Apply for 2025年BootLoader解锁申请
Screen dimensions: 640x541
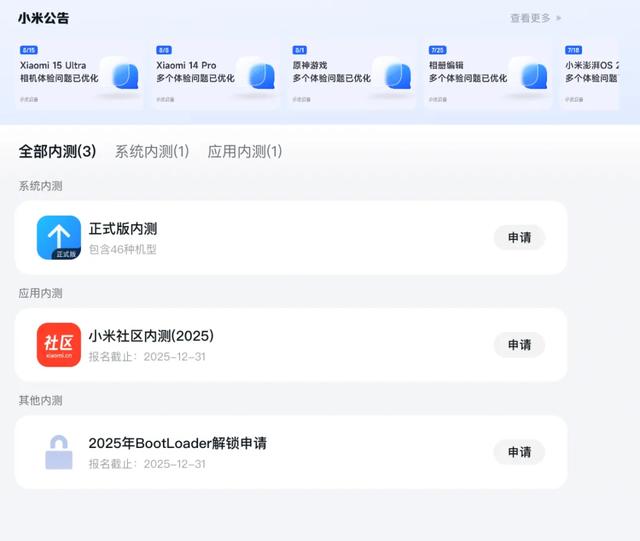(x=519, y=452)
